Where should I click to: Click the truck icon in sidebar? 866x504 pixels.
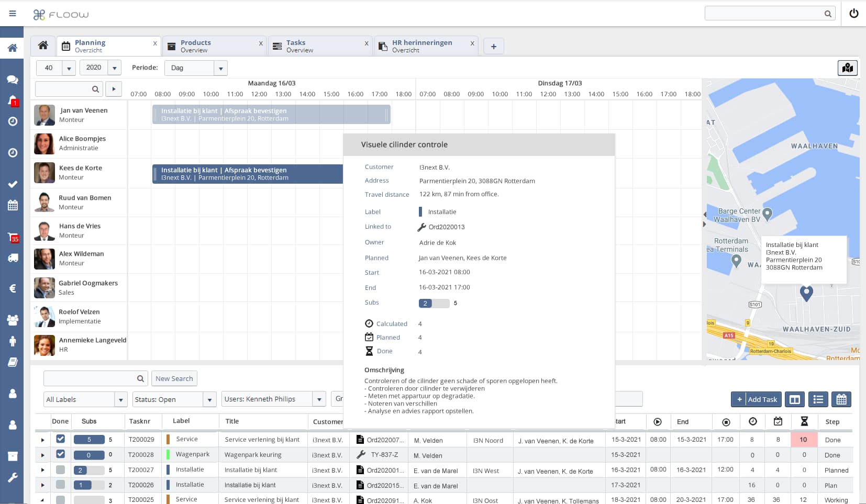point(13,258)
